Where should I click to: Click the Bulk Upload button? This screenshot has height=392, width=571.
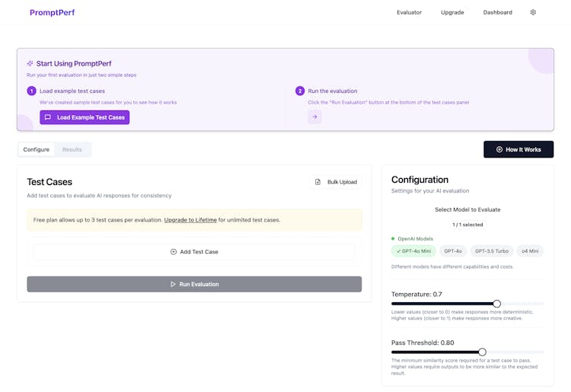[x=336, y=182]
